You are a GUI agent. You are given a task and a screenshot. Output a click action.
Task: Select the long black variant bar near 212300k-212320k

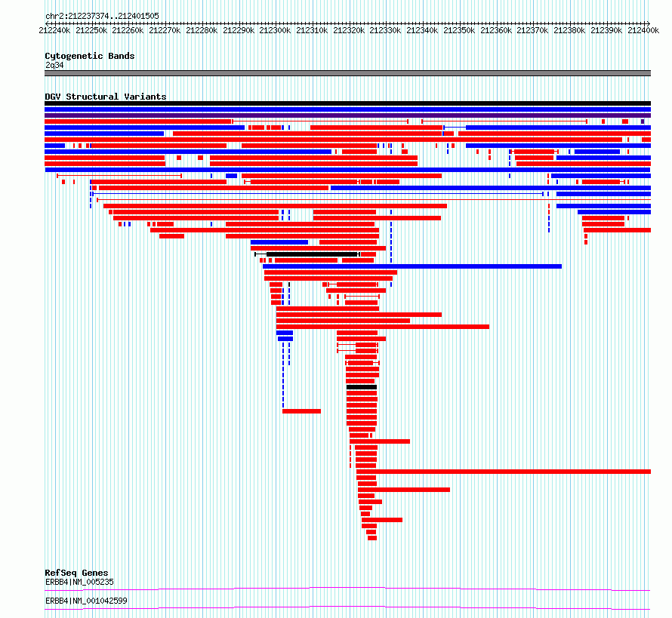point(307,254)
